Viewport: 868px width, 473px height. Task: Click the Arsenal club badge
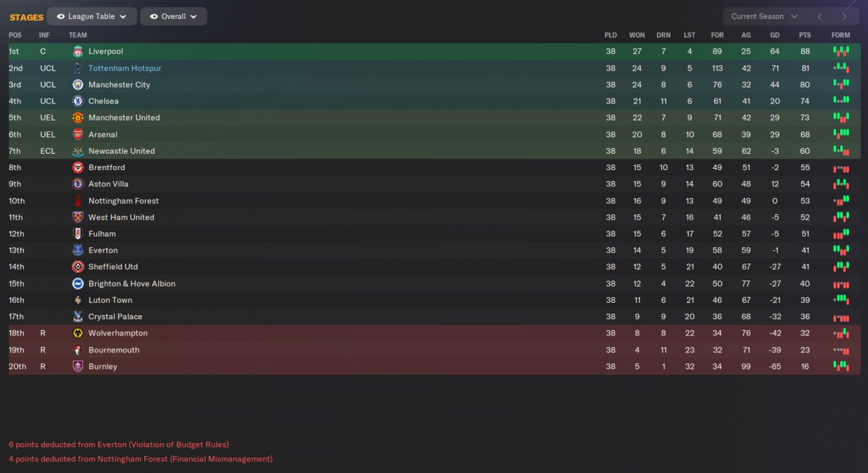[78, 134]
